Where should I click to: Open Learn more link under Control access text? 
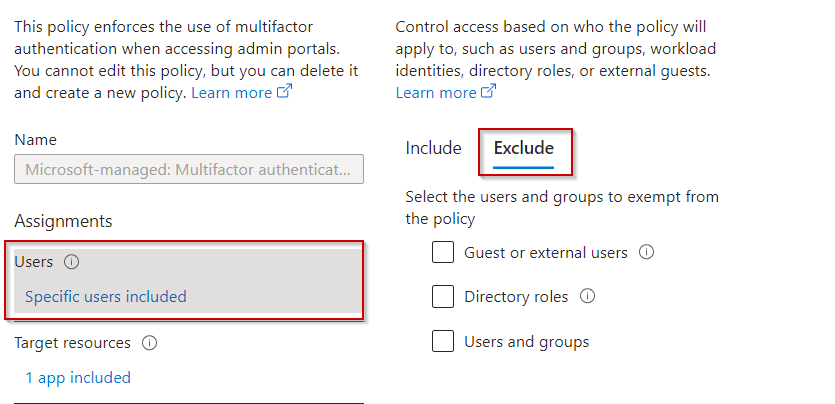(x=436, y=93)
